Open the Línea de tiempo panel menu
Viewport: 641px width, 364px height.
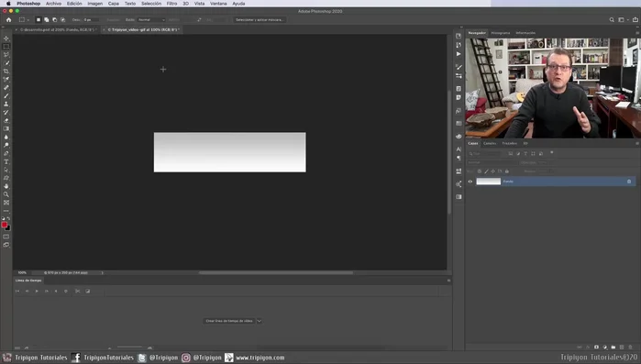(448, 281)
